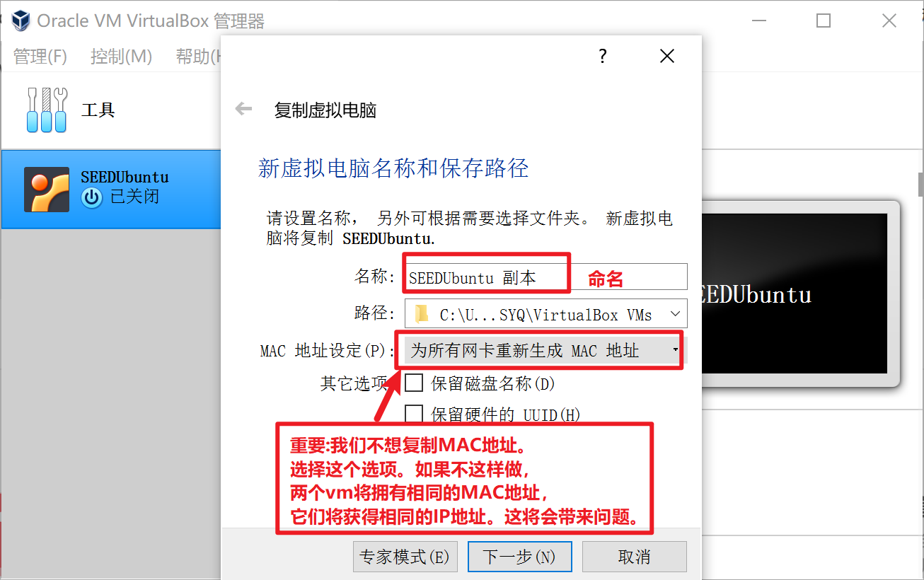Go back with the wizard's left arrow
The width and height of the screenshot is (924, 580).
click(243, 109)
